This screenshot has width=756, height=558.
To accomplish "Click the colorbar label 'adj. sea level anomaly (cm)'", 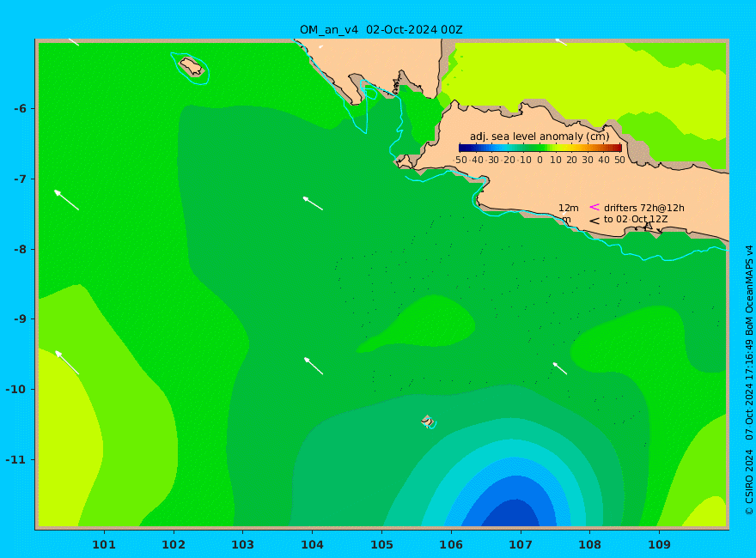I will tap(540, 136).
